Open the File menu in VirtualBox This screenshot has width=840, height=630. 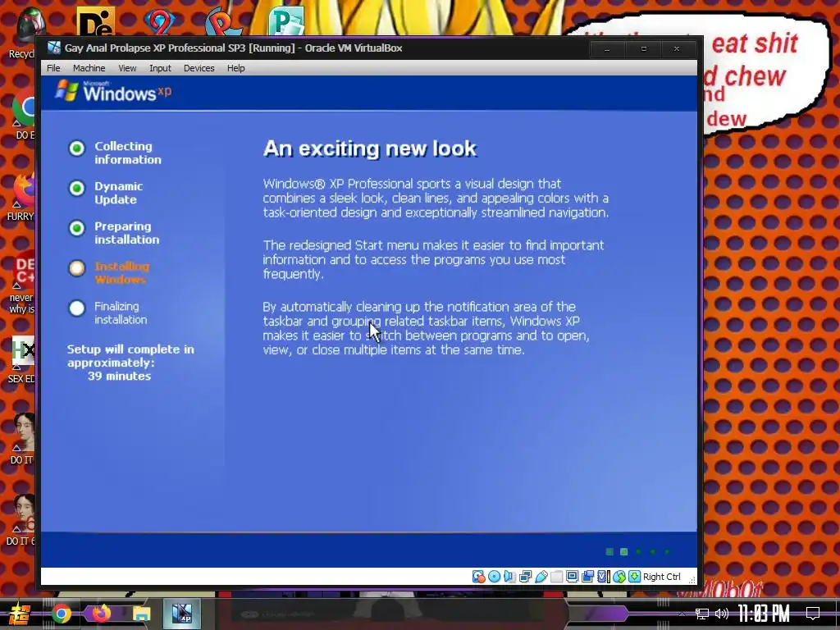click(x=53, y=68)
